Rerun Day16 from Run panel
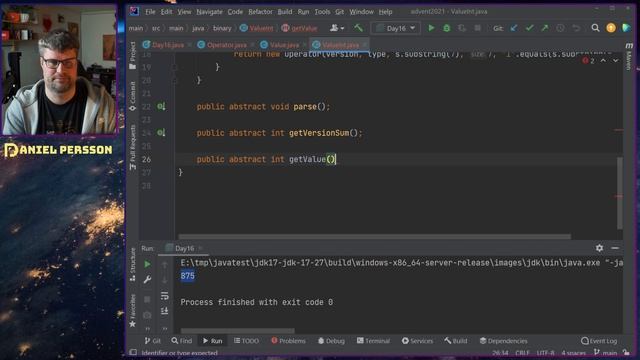Screen dimensions: 640x360 point(147,264)
